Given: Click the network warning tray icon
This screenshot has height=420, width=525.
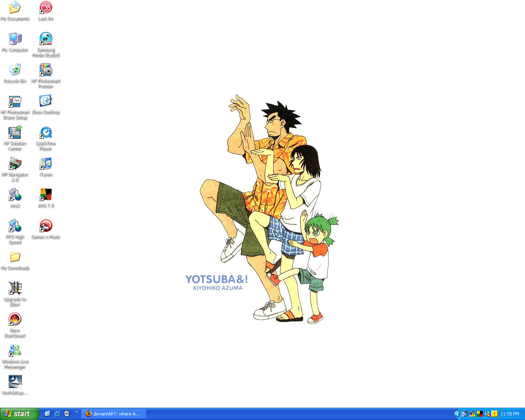Looking at the screenshot, I should (472, 414).
